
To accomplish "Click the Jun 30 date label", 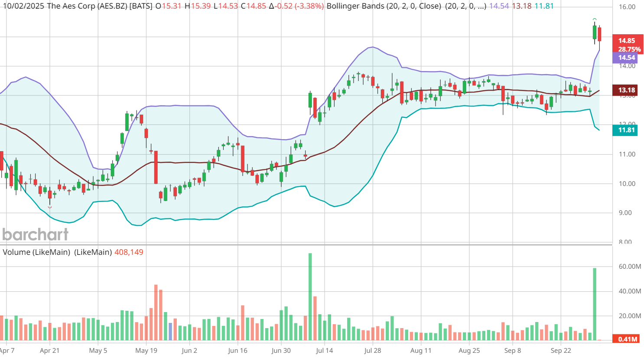I will pyautogui.click(x=281, y=351).
